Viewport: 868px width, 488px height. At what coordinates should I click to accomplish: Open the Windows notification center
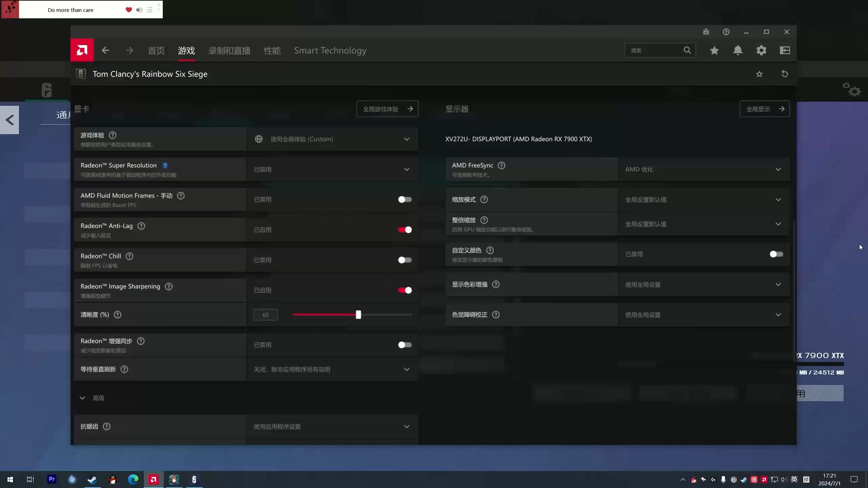[854, 479]
